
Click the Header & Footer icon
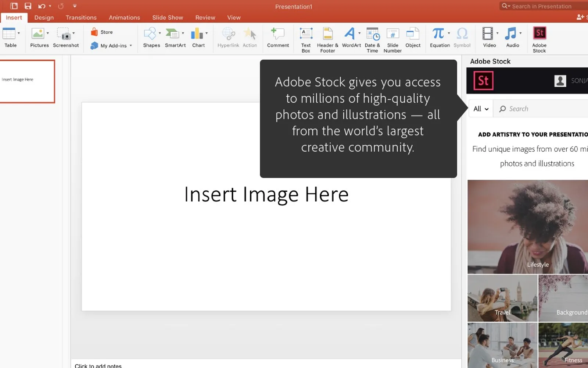(327, 33)
